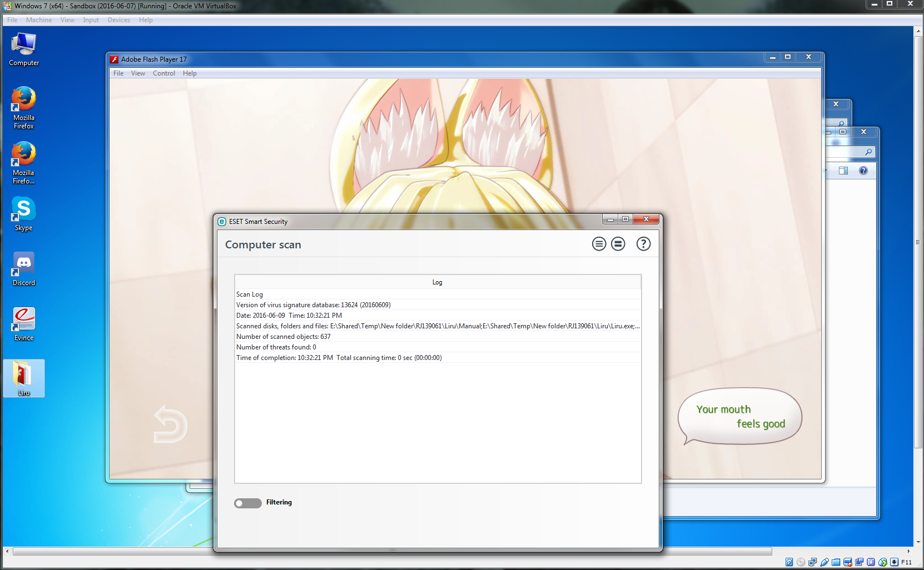Open ESET help question mark icon
Image resolution: width=924 pixels, height=570 pixels.
pyautogui.click(x=643, y=244)
